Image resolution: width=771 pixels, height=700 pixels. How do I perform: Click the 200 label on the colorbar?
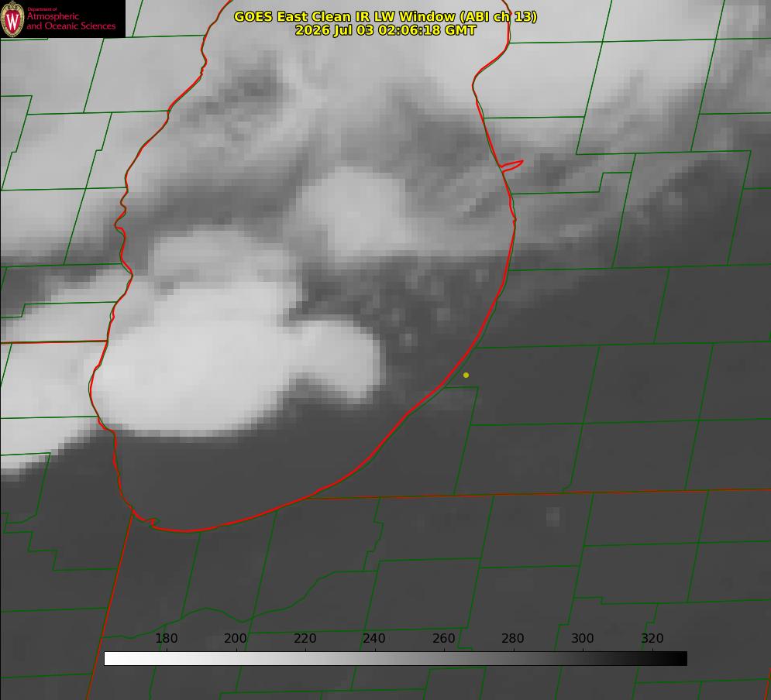[236, 638]
